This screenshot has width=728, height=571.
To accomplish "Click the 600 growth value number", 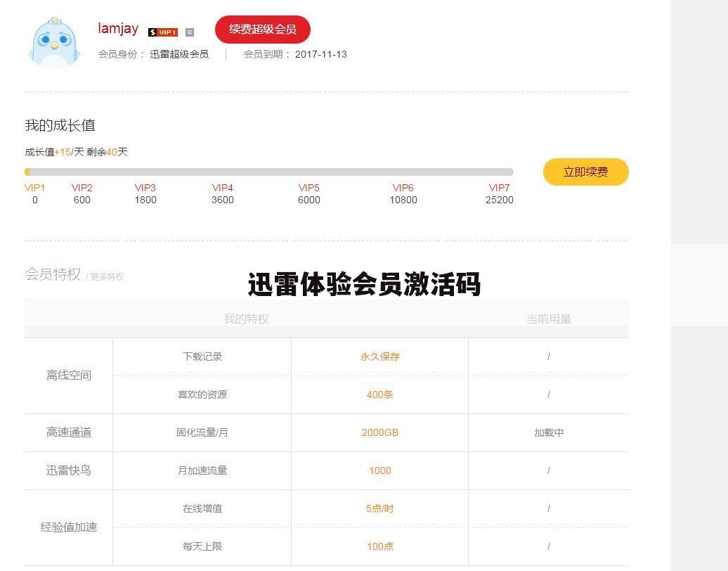I will (82, 200).
